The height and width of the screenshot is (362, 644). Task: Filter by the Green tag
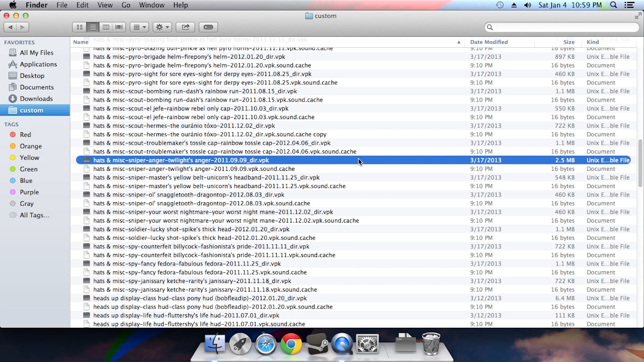(x=28, y=169)
